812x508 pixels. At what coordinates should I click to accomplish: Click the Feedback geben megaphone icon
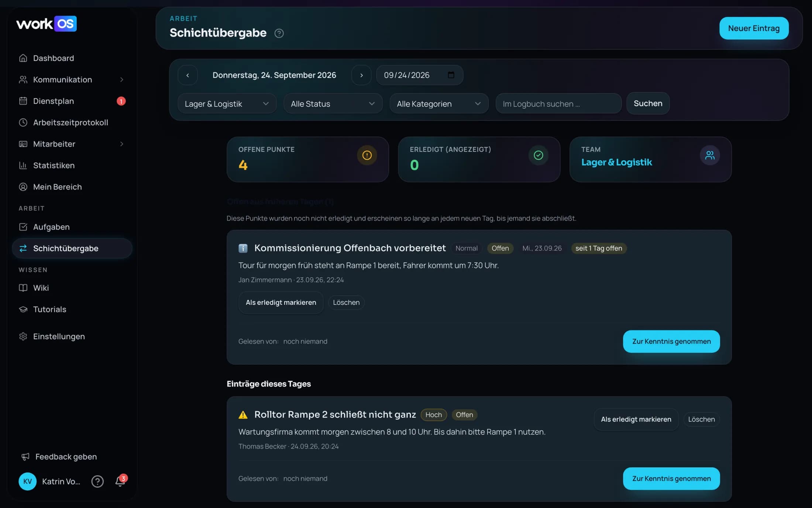tap(25, 457)
